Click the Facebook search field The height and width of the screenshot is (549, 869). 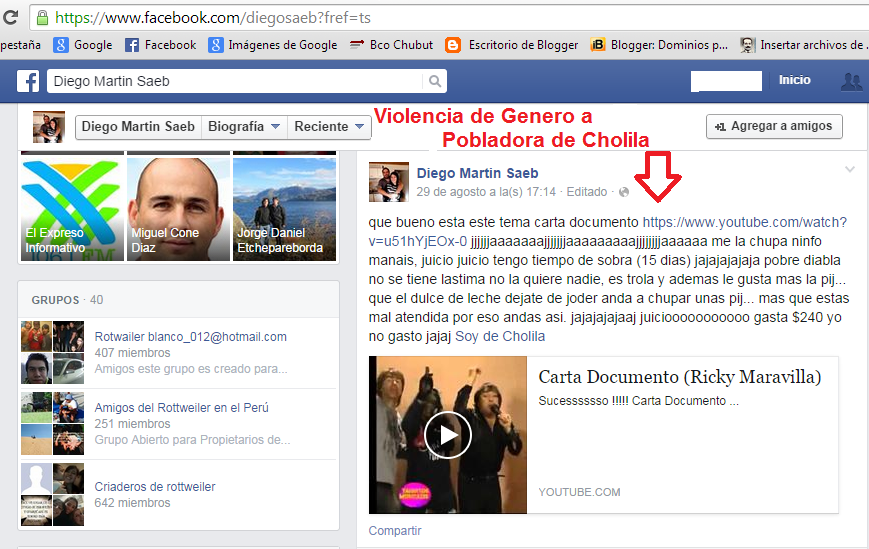[x=237, y=81]
